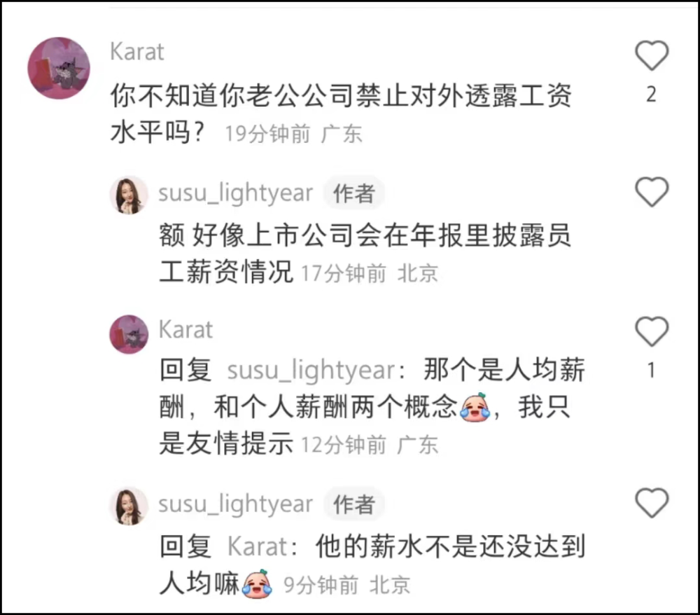The height and width of the screenshot is (615, 700).
Task: Like Karat's reply about average salary
Action: click(x=652, y=331)
